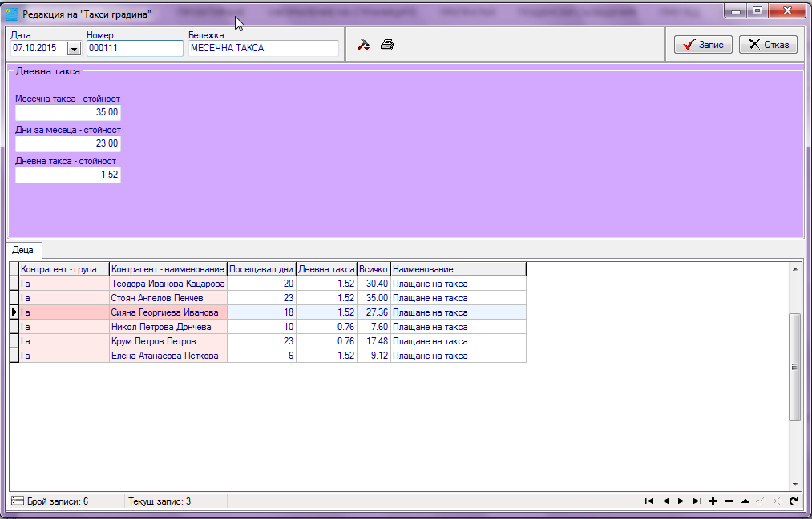This screenshot has height=519, width=812.
Task: Click the Запис save button
Action: coord(703,45)
